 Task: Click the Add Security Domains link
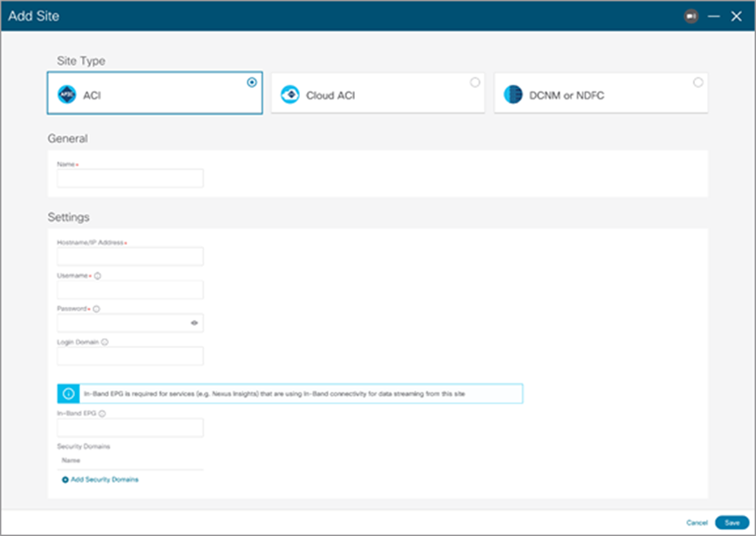[105, 479]
